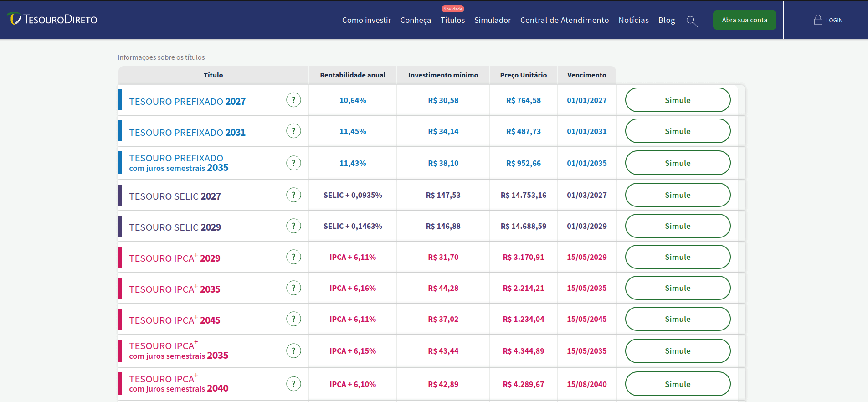868x402 pixels.
Task: Open help icon for Tesouro Prefixado 2031
Action: point(293,131)
